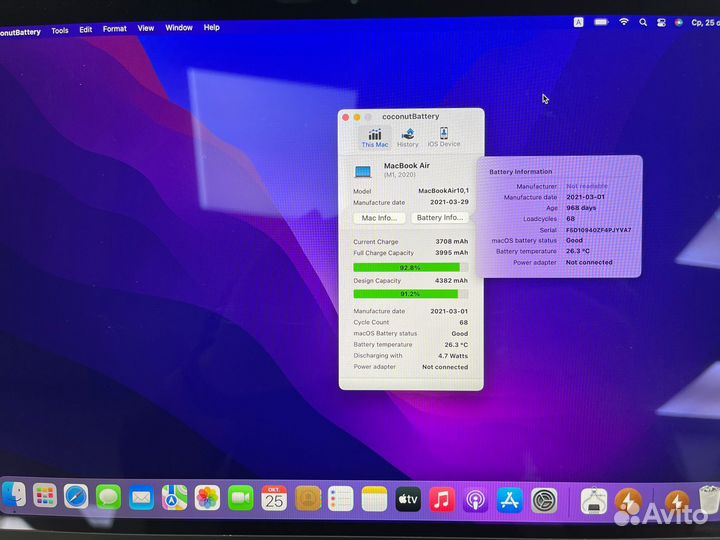Click the model value MacBookAir10,1

pyautogui.click(x=443, y=191)
